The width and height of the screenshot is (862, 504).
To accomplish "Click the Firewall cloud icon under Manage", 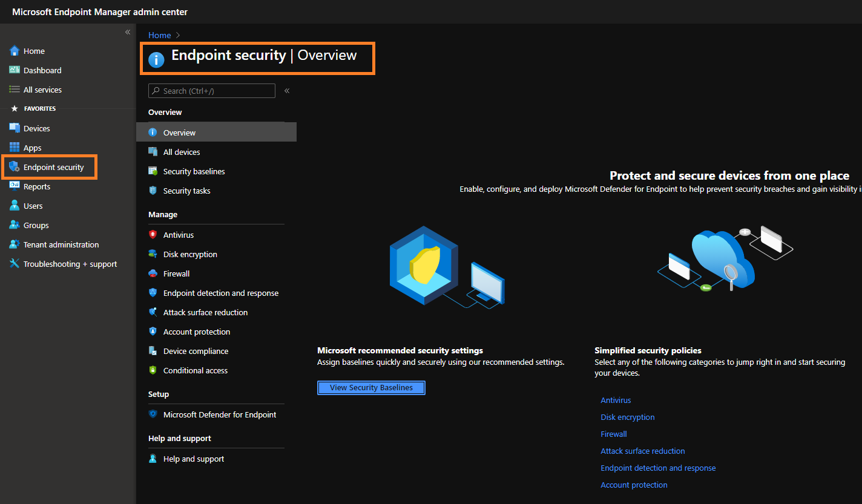I will 153,273.
